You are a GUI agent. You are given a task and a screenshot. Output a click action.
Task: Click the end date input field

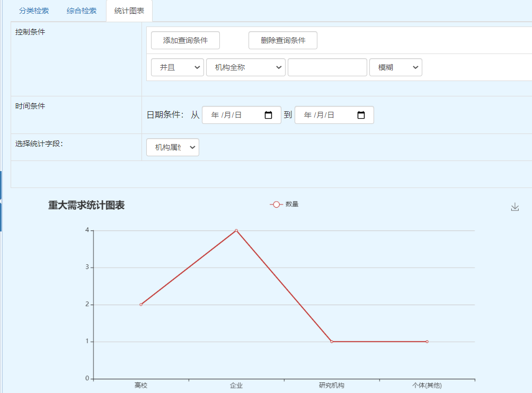point(334,115)
